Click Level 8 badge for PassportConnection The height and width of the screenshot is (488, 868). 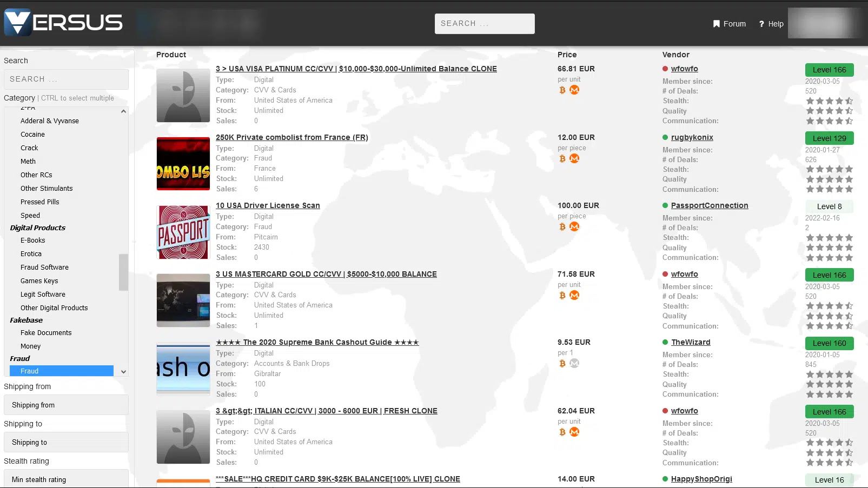(x=829, y=206)
